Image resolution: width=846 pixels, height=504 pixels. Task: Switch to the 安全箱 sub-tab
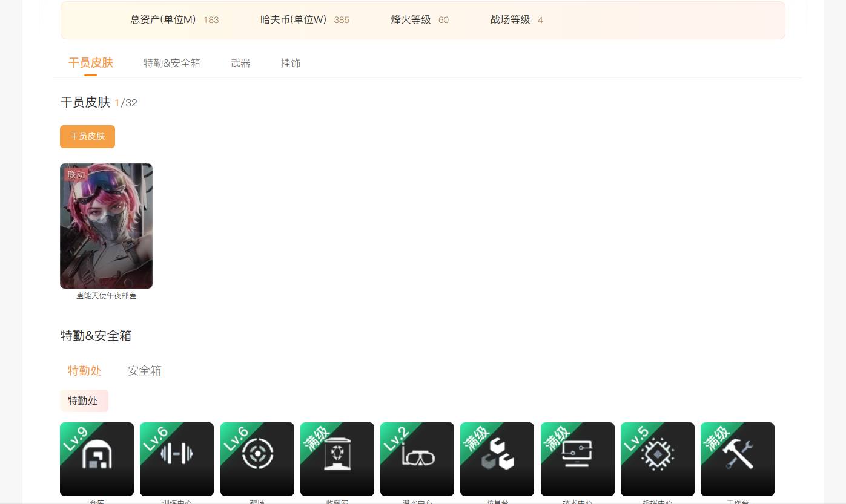(145, 370)
